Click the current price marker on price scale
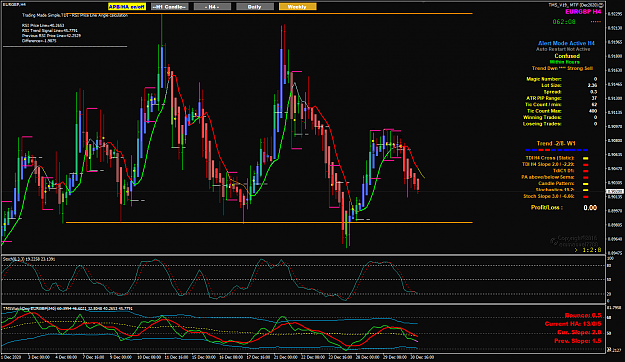 point(615,192)
